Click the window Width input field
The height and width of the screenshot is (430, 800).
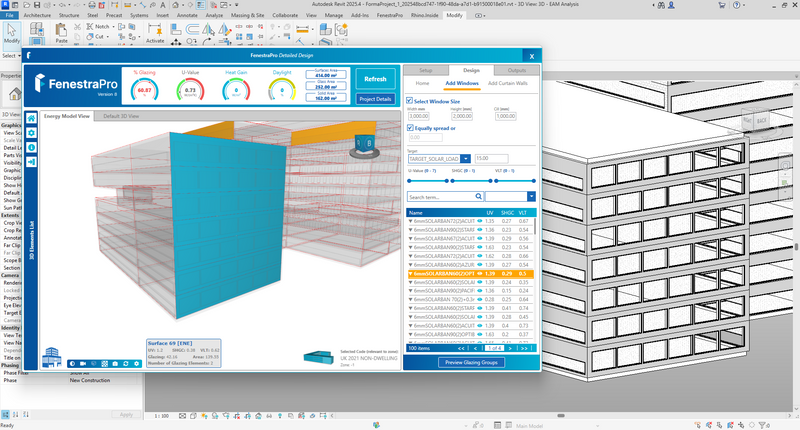point(418,116)
